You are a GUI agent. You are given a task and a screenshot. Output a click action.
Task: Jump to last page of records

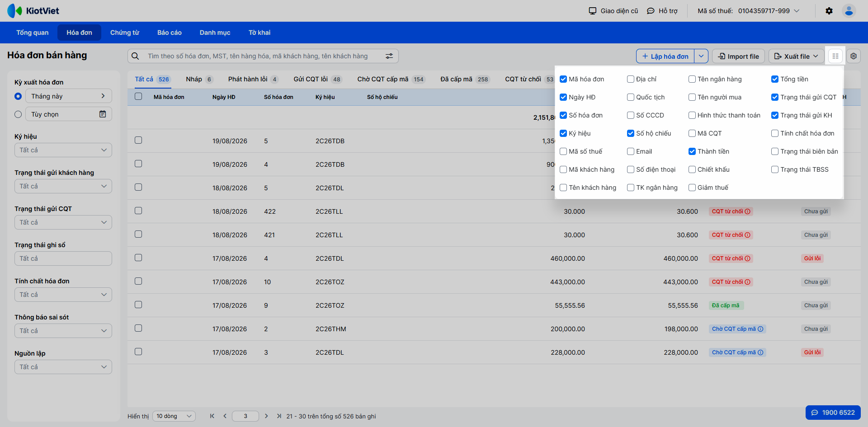[279, 416]
